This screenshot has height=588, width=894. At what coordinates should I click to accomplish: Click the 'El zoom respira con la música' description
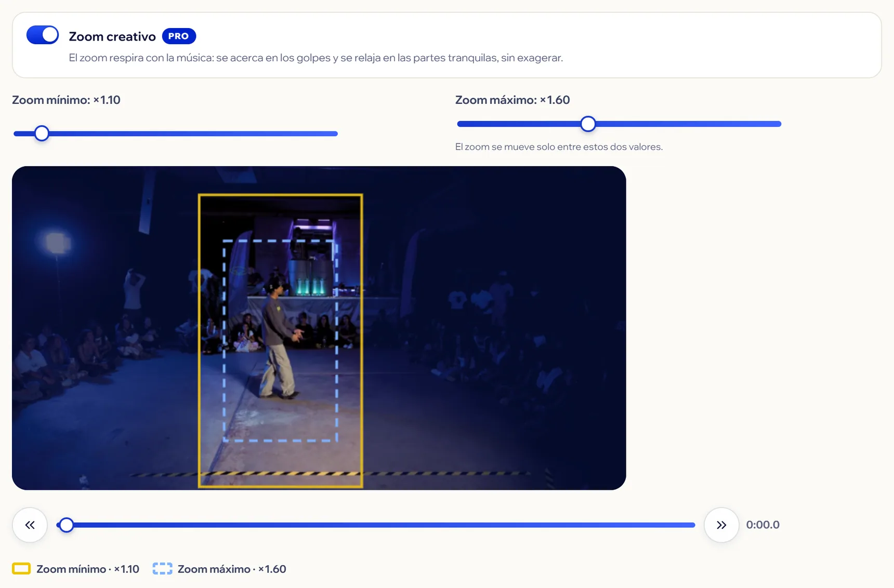pyautogui.click(x=315, y=58)
